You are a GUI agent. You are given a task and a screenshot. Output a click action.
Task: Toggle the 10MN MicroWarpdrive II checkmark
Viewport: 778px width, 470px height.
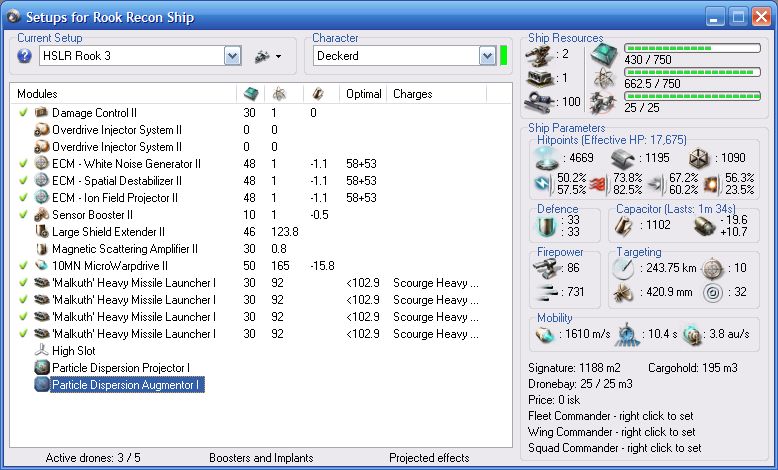click(23, 266)
